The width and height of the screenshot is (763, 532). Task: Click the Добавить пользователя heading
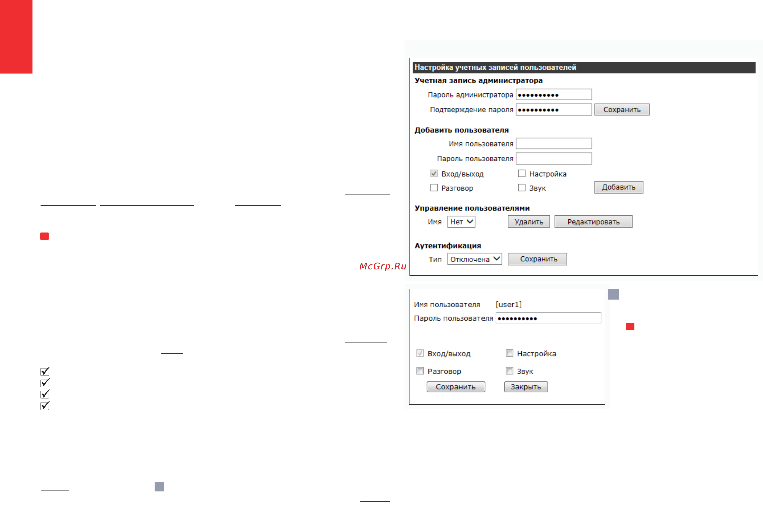(x=462, y=130)
